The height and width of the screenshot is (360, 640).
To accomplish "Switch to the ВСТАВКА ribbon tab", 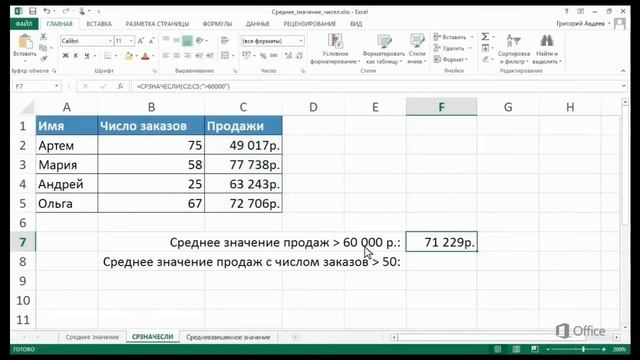I will click(99, 24).
